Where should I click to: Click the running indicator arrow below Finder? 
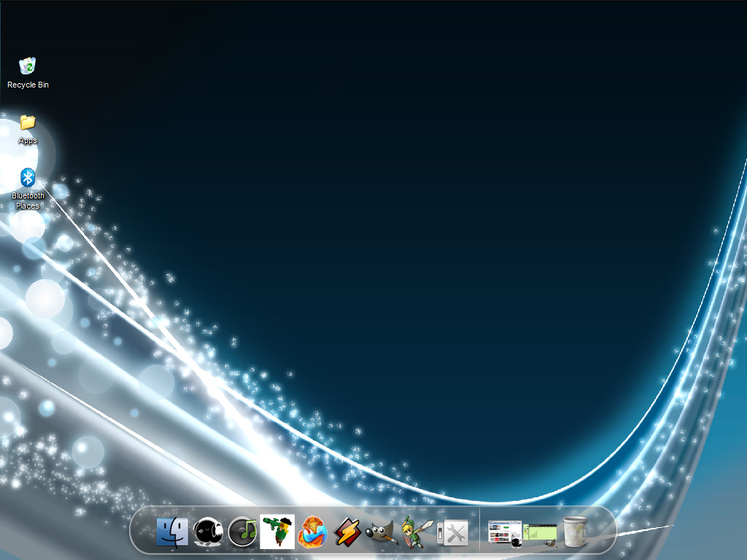pos(172,551)
